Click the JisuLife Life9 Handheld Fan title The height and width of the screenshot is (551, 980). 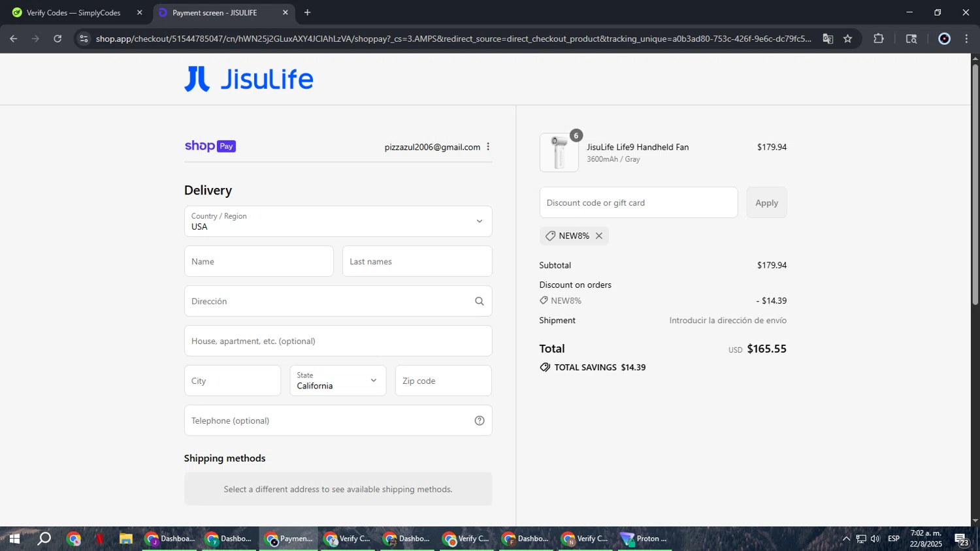coord(638,147)
